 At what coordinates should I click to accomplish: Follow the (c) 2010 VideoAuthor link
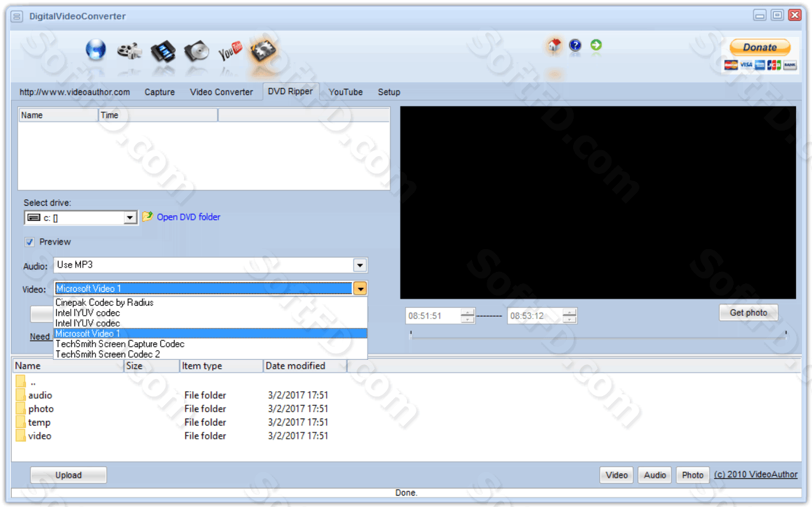756,475
